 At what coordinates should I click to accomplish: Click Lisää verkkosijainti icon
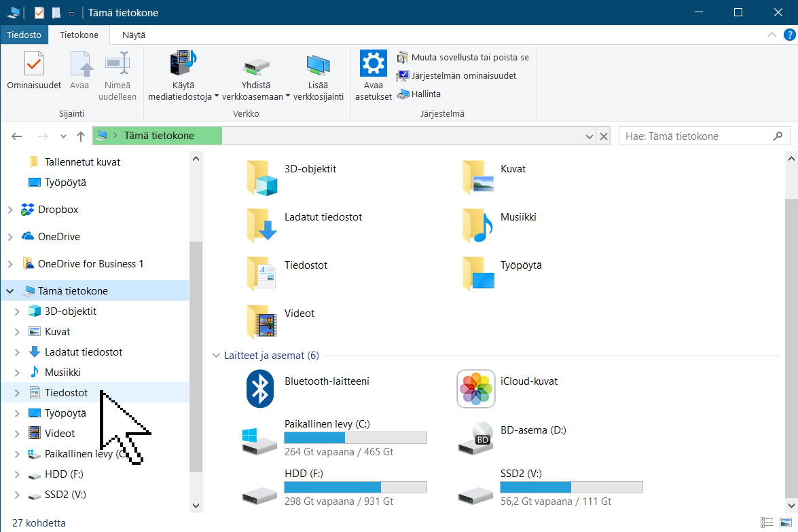click(x=318, y=66)
